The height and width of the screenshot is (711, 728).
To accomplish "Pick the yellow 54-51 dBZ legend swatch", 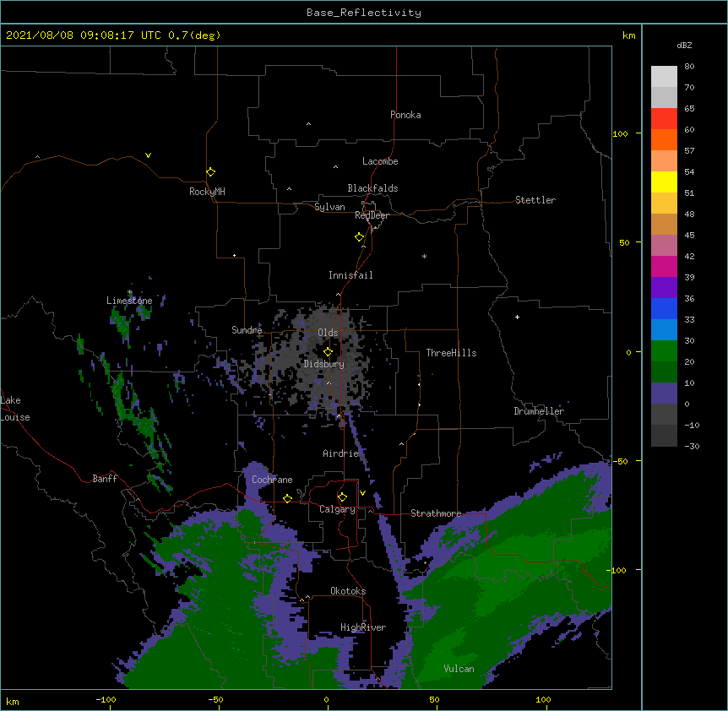I will (x=664, y=182).
